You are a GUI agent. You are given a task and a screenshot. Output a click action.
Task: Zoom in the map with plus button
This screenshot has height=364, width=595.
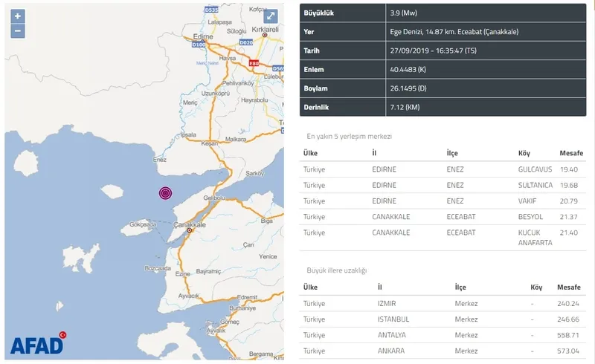(x=18, y=16)
